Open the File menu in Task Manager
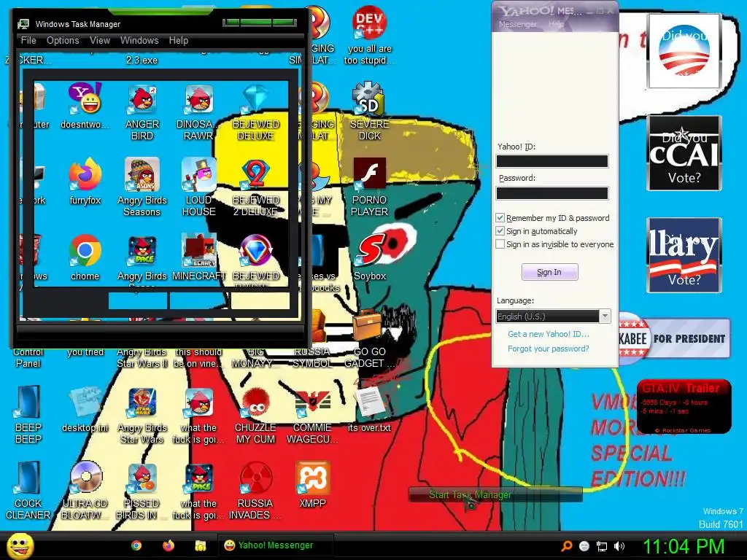 [x=28, y=41]
